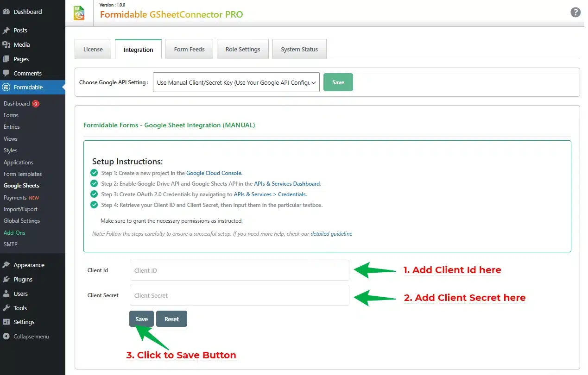Open the Role Settings tab
Screen dimensions: 588x375
[243, 50]
